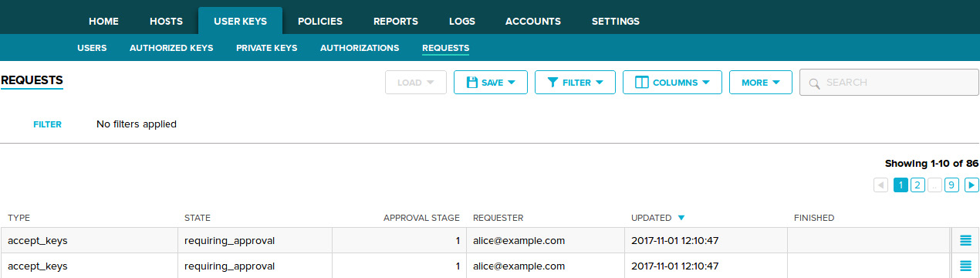980x278 pixels.
Task: Sort by the TYPE column header
Action: [19, 218]
